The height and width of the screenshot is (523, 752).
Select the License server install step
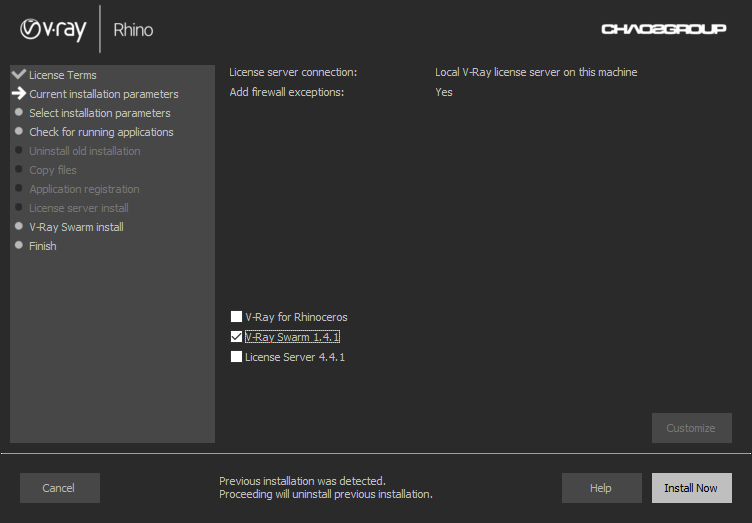[x=79, y=208]
